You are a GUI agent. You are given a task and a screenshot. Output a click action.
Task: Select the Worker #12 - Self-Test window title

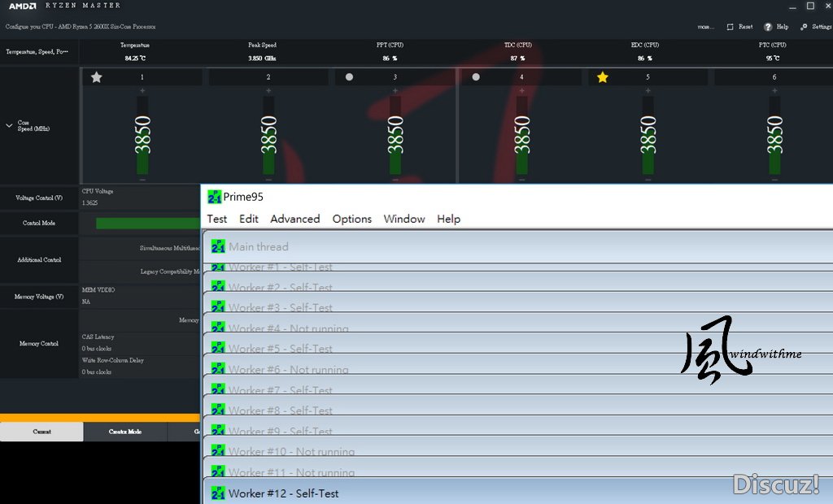point(283,493)
